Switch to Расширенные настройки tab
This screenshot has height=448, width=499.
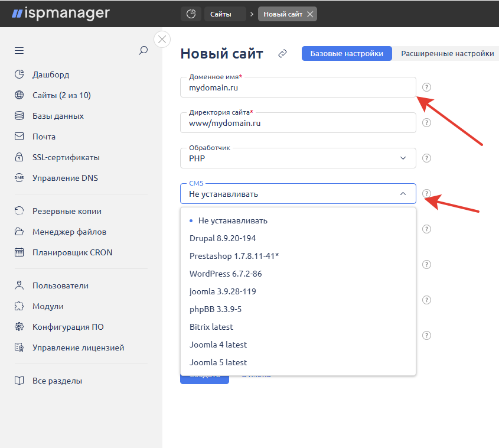448,54
